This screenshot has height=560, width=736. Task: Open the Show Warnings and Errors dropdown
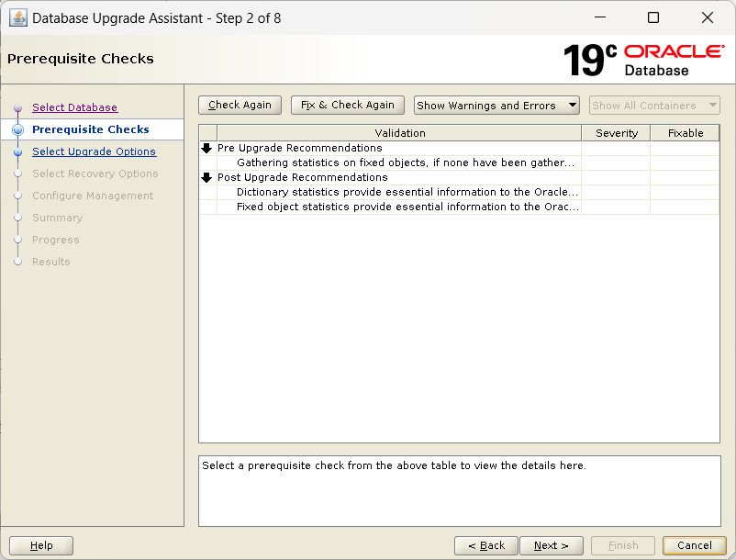point(496,106)
